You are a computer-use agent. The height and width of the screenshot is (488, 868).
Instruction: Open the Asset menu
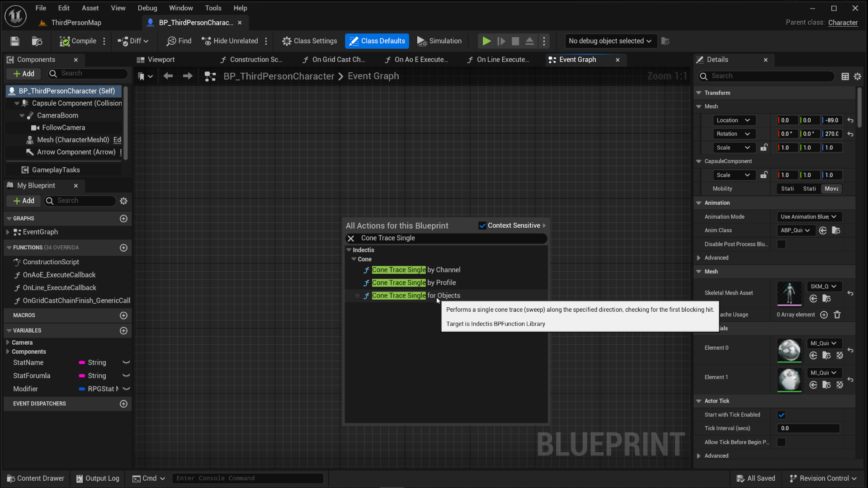[90, 8]
